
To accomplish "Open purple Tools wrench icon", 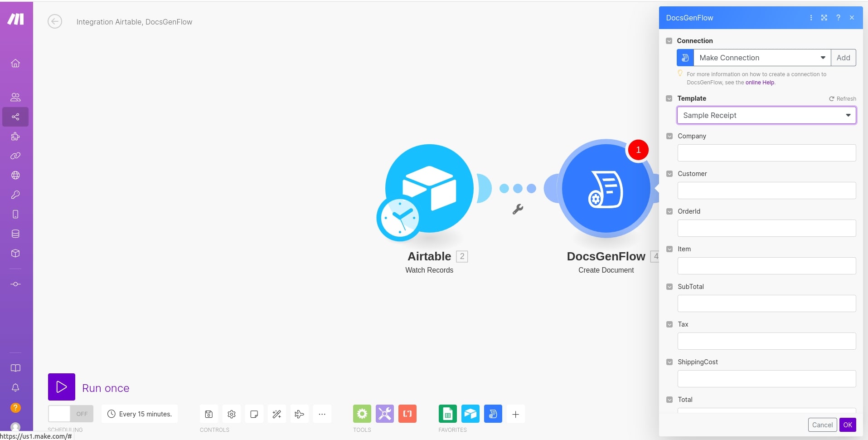I will (385, 414).
